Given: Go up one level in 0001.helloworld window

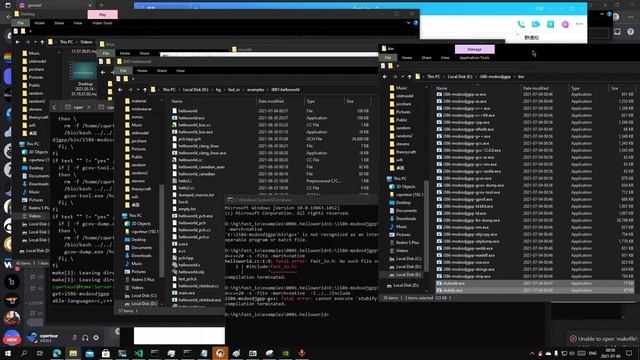Looking at the screenshot, I should coord(145,90).
